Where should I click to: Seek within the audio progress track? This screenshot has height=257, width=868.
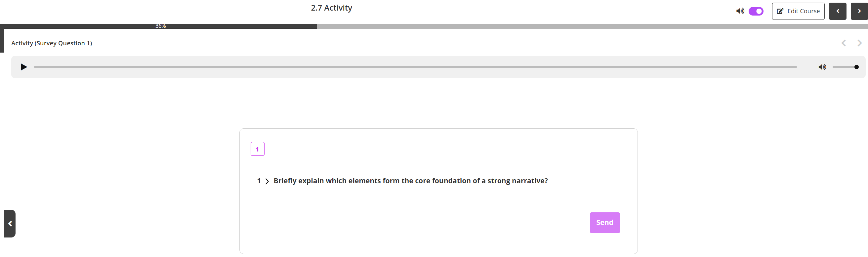(415, 67)
